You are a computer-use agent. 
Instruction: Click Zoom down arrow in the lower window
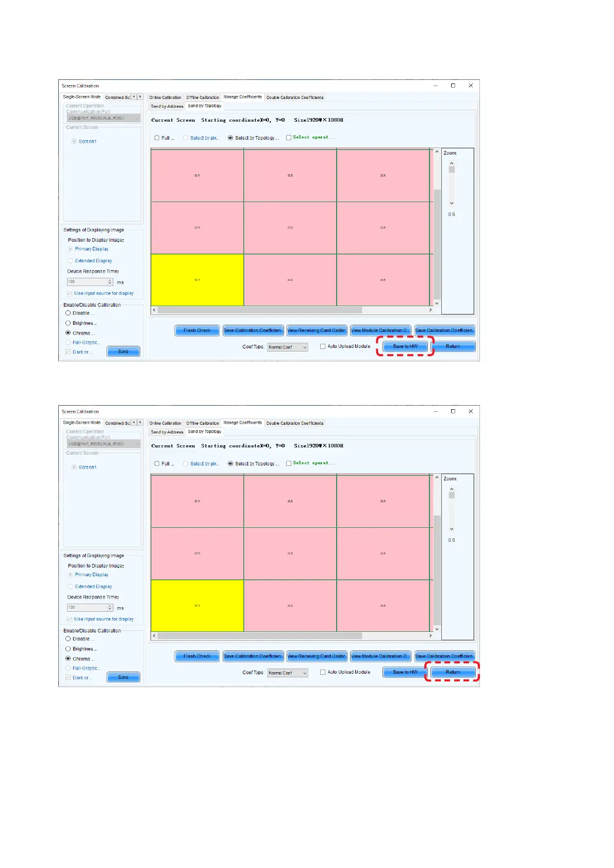click(452, 529)
